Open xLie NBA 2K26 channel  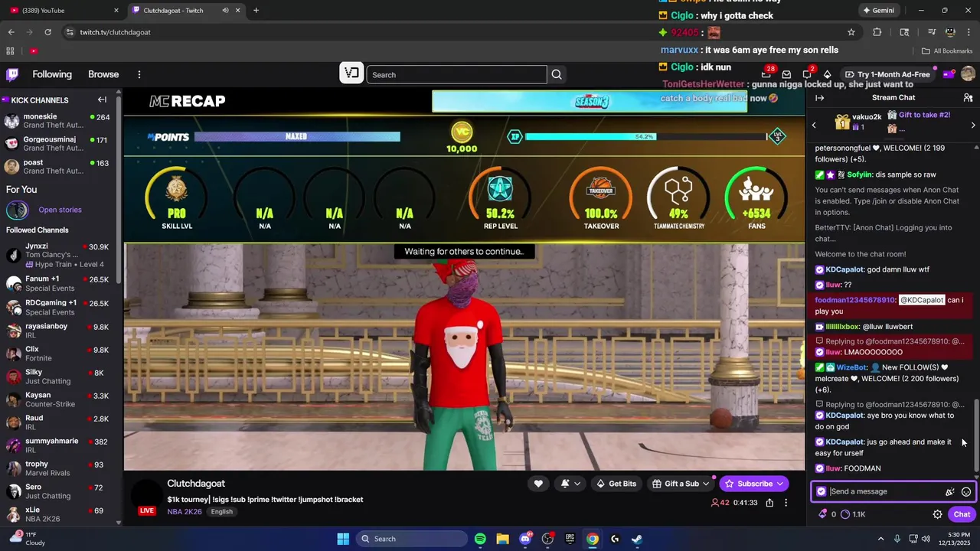click(57, 514)
